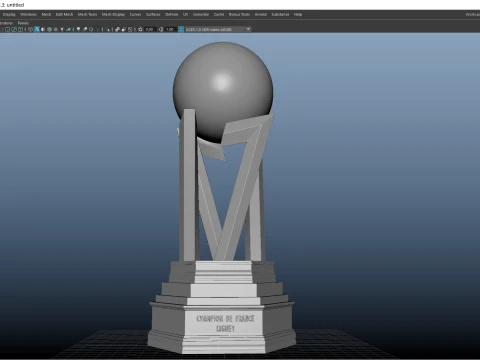Toggle the Safe Action gate icon

point(14,29)
